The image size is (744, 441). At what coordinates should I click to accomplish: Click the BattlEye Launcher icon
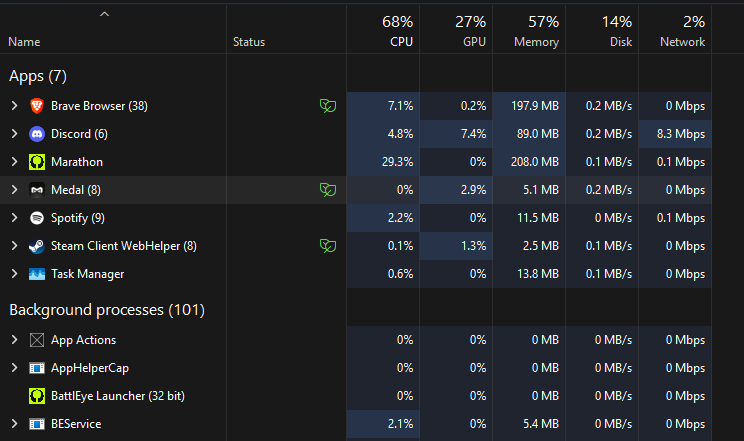(37, 395)
